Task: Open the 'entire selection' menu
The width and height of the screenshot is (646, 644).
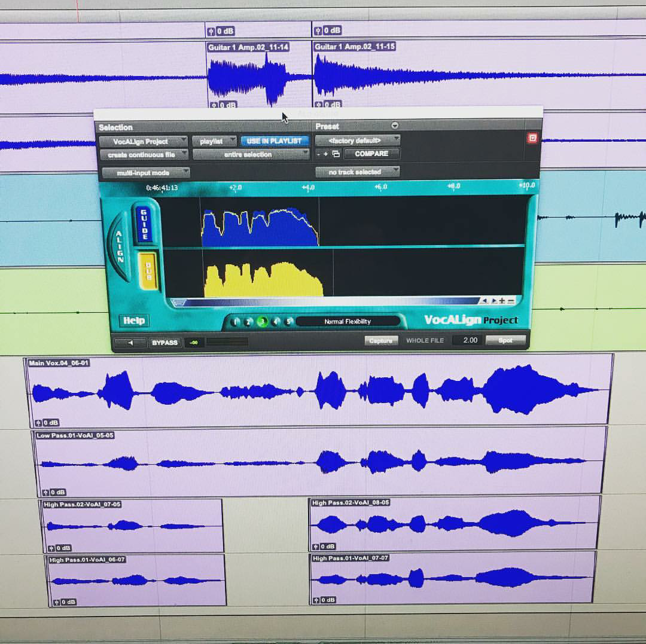Action: (251, 154)
